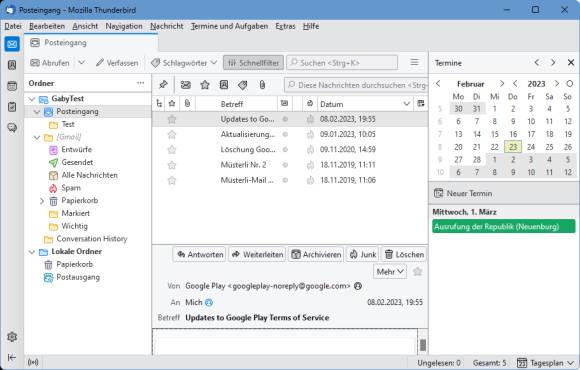The height and width of the screenshot is (370, 580).
Task: Sort by junk status column header
Action: (310, 104)
